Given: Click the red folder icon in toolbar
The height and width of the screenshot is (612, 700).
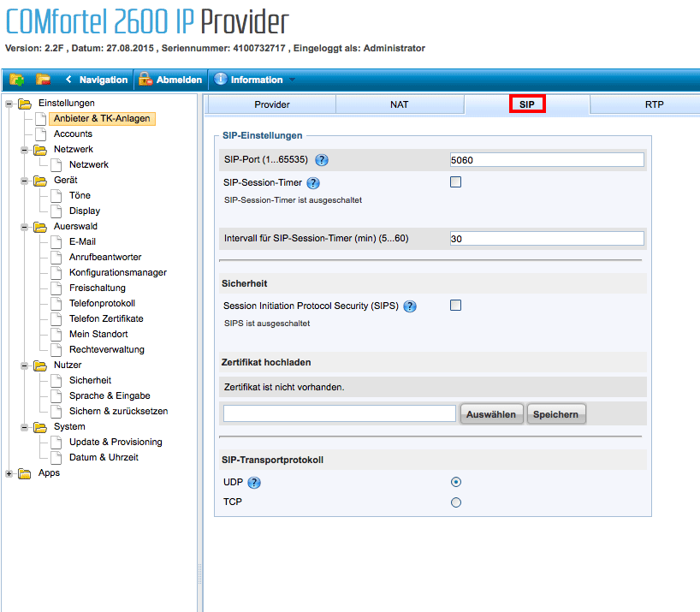Looking at the screenshot, I should pos(43,80).
